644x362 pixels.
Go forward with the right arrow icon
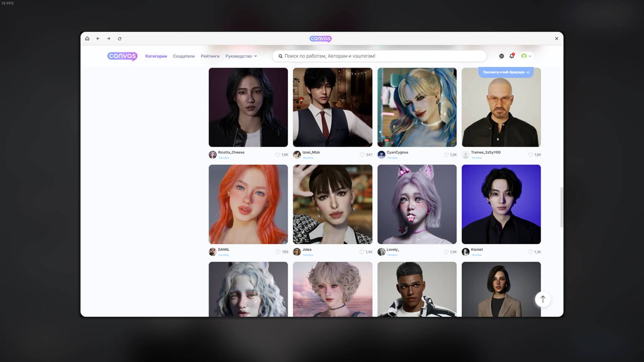109,38
